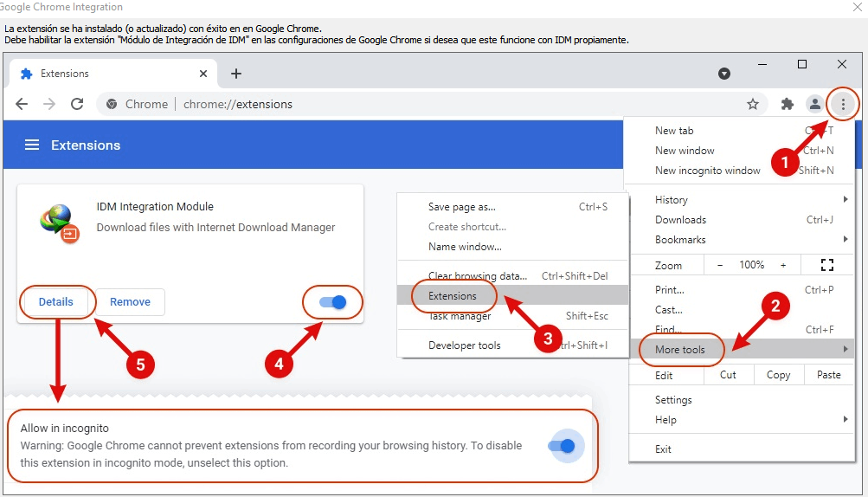
Task: Toggle the IDM extension enable switch
Action: (332, 302)
